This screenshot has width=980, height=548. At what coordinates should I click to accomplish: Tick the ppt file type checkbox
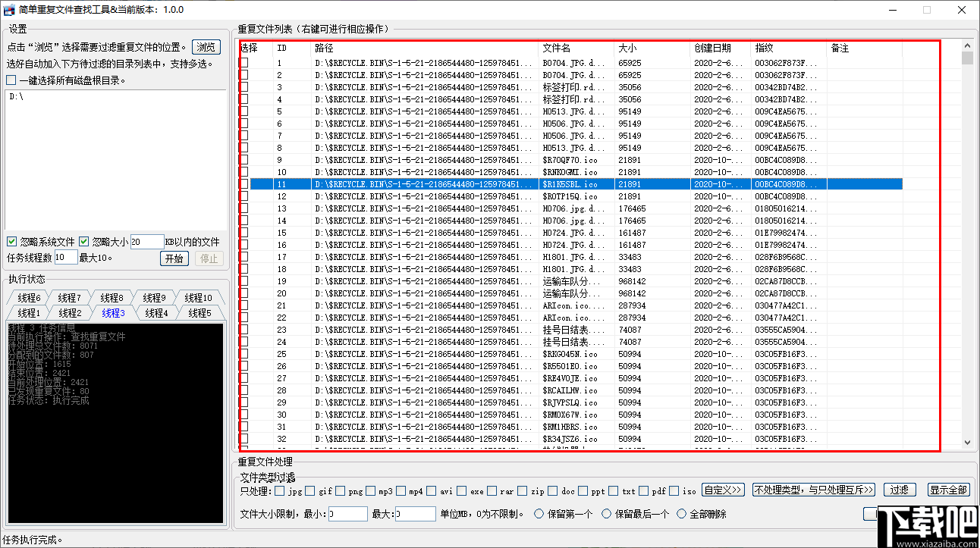point(583,491)
